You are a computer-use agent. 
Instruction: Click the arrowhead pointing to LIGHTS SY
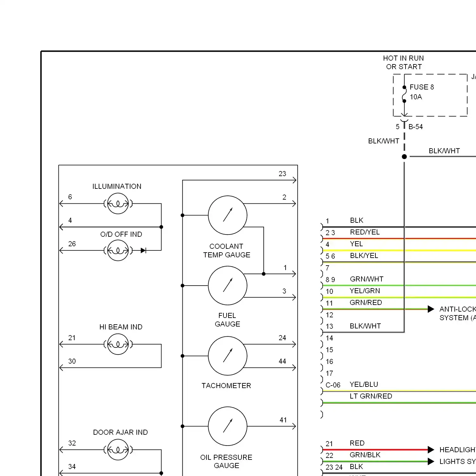point(431,461)
